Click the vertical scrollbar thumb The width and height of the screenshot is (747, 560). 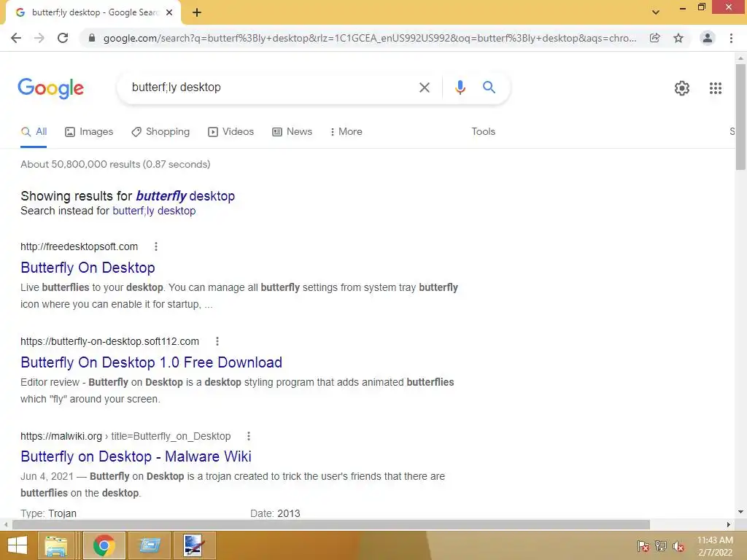pyautogui.click(x=740, y=117)
